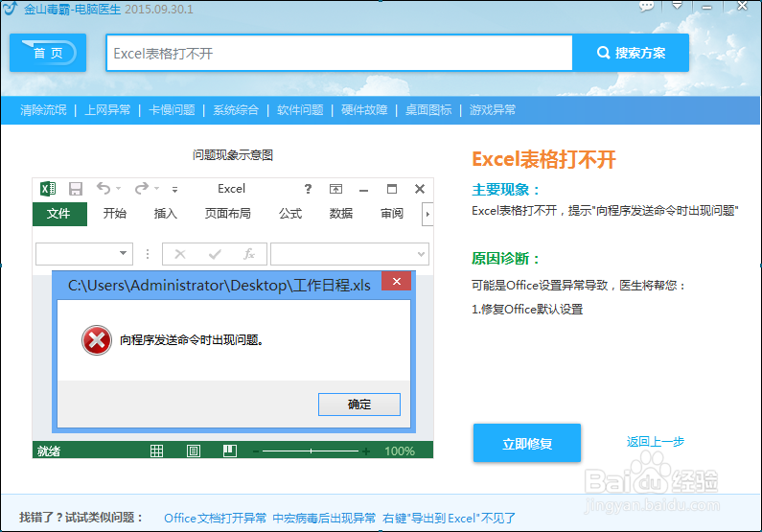The width and height of the screenshot is (762, 532).
Task: Open the 游戏异常 category
Action: pyautogui.click(x=493, y=110)
